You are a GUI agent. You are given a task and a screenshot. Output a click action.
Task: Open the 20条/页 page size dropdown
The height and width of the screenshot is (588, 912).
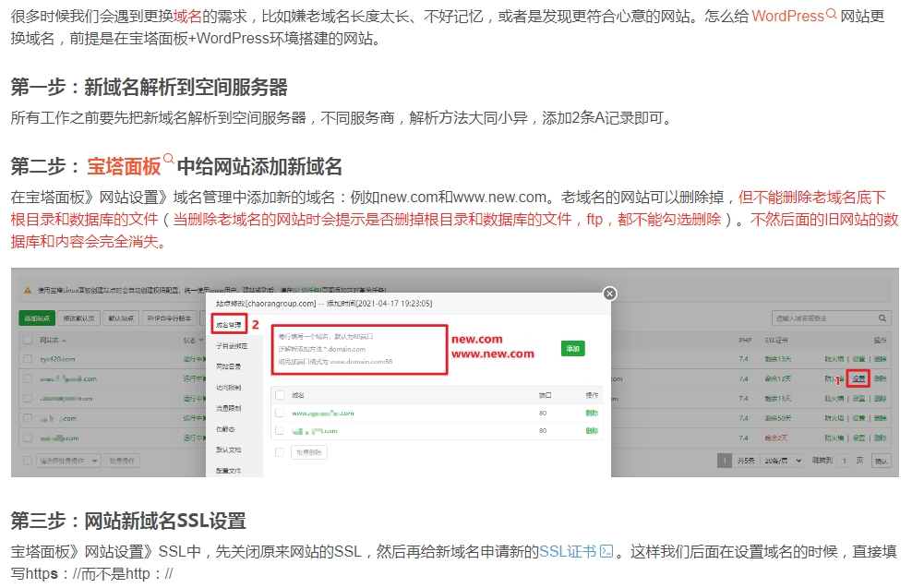783,461
